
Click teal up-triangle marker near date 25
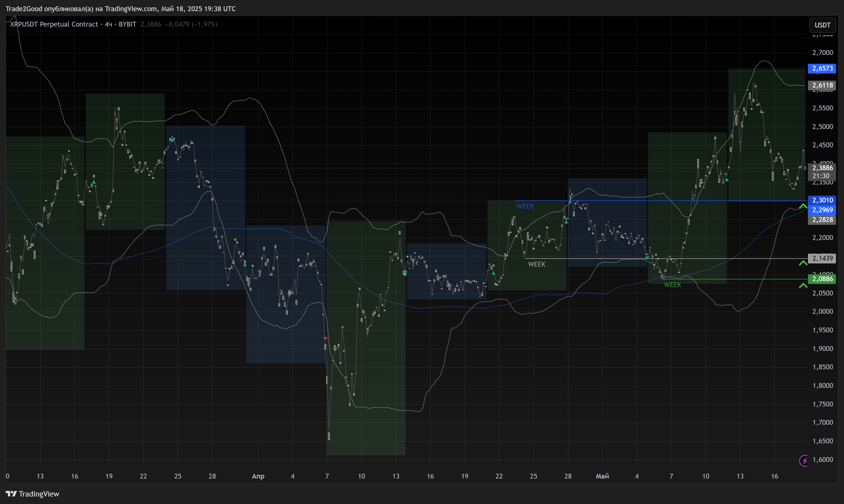[172, 140]
